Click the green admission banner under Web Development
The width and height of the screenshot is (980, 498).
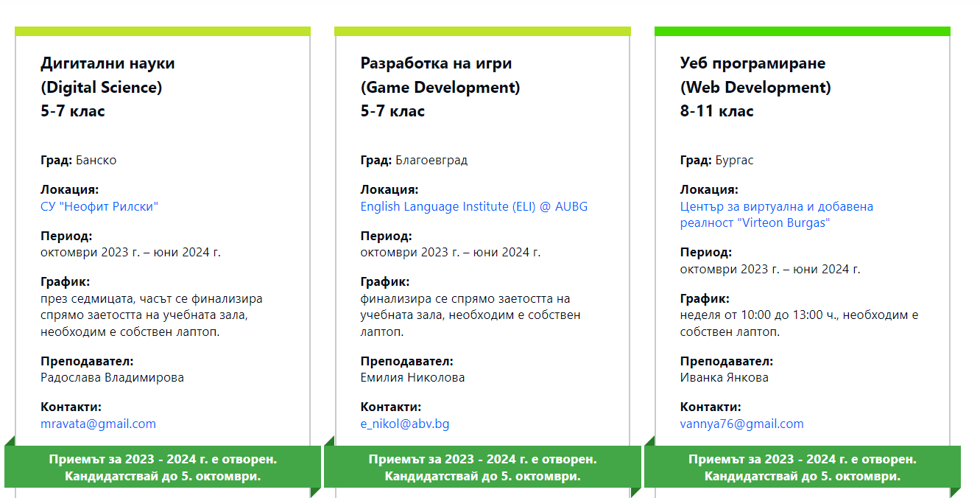(802, 467)
